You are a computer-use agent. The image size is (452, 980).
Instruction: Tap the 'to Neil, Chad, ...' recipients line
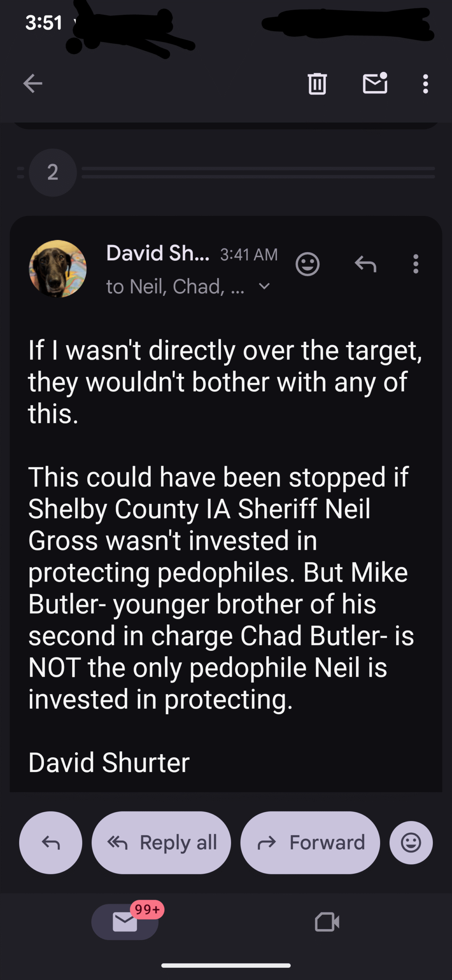175,287
